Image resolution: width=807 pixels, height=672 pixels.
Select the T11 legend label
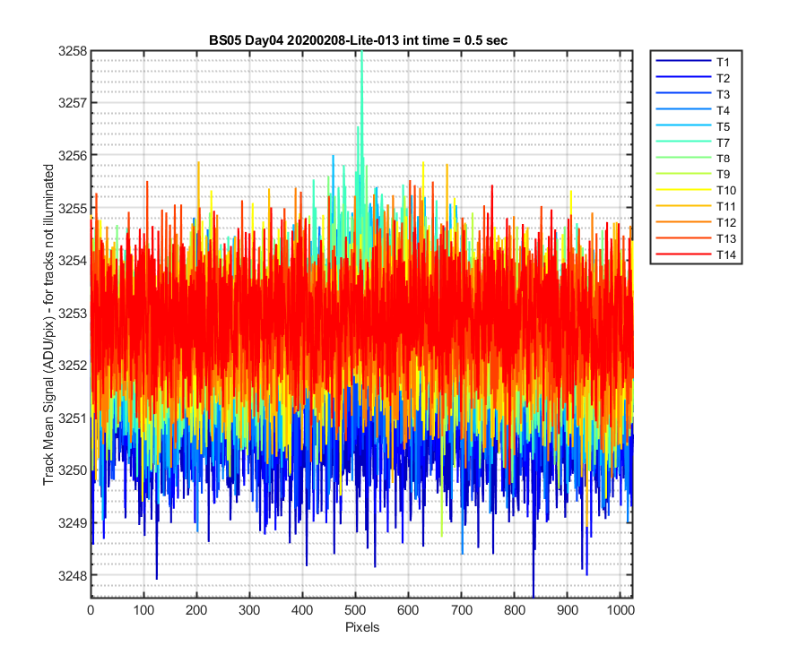[726, 207]
